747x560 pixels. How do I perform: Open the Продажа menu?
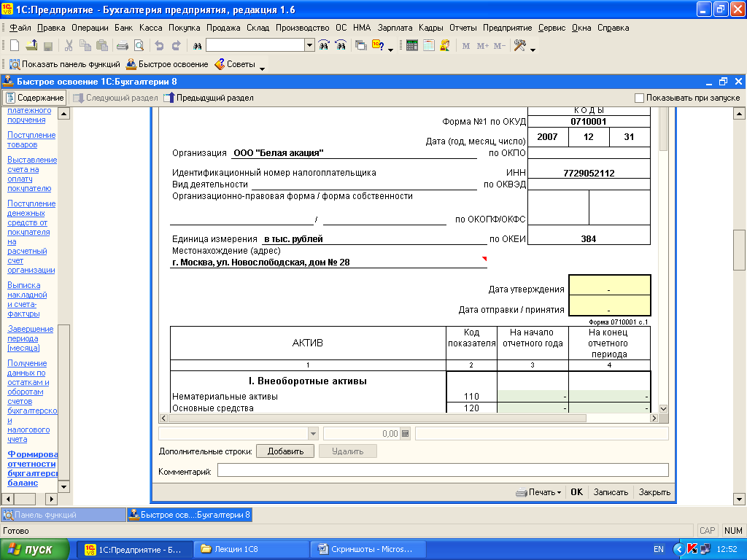pyautogui.click(x=223, y=28)
